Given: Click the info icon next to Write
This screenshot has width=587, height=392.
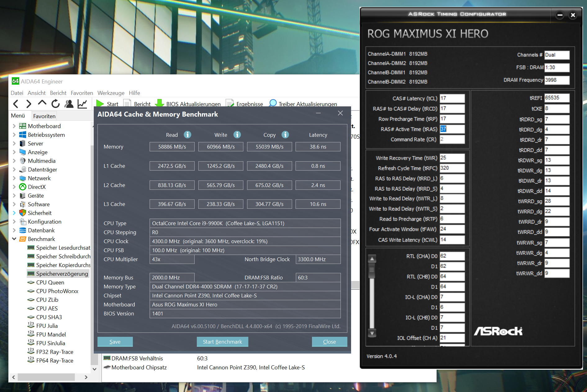Looking at the screenshot, I should tap(237, 135).
